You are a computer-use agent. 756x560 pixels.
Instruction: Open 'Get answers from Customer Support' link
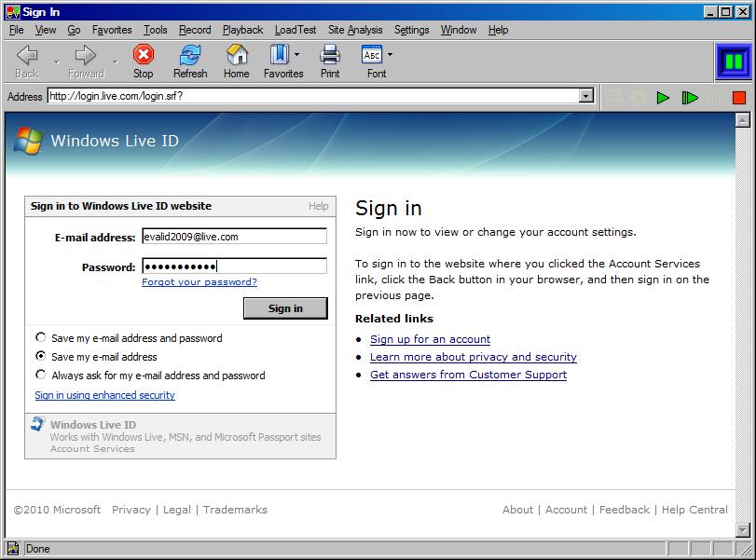pos(468,375)
